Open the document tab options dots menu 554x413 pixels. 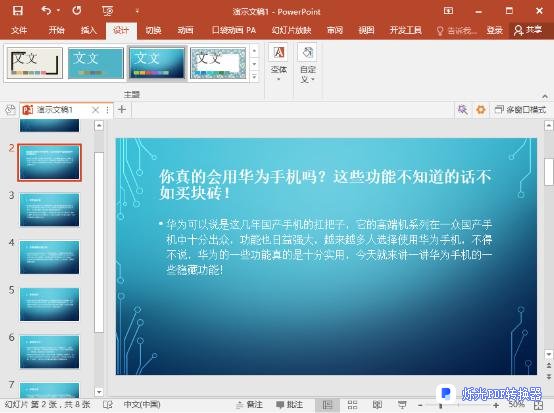click(x=107, y=110)
